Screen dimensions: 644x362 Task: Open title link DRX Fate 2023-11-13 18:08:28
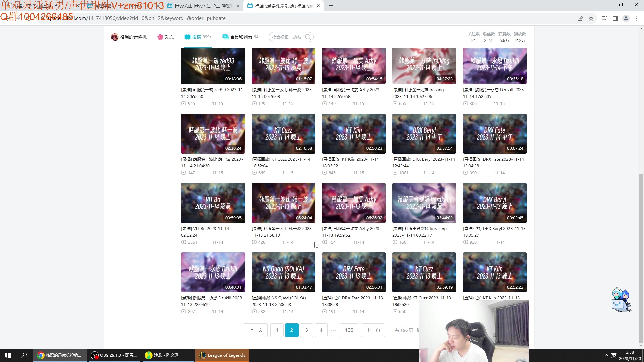[x=353, y=301]
